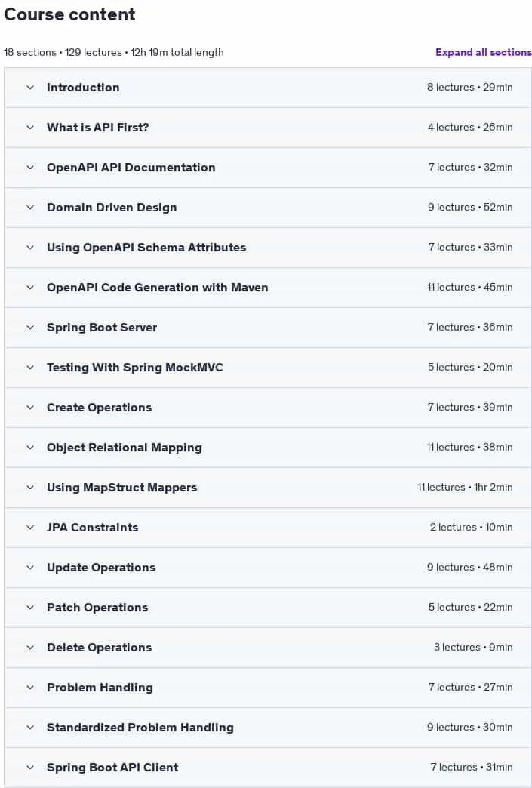Click the Using MapStruct Mappers chevron
This screenshot has width=532, height=788.
click(x=30, y=488)
